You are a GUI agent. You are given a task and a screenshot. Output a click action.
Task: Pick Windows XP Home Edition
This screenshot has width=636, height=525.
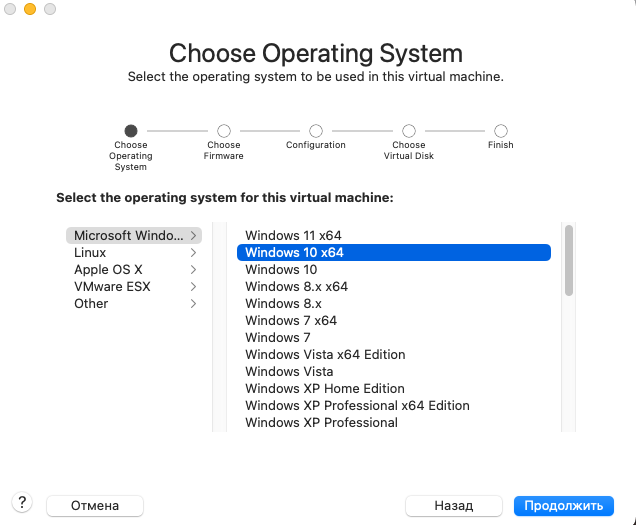click(324, 389)
